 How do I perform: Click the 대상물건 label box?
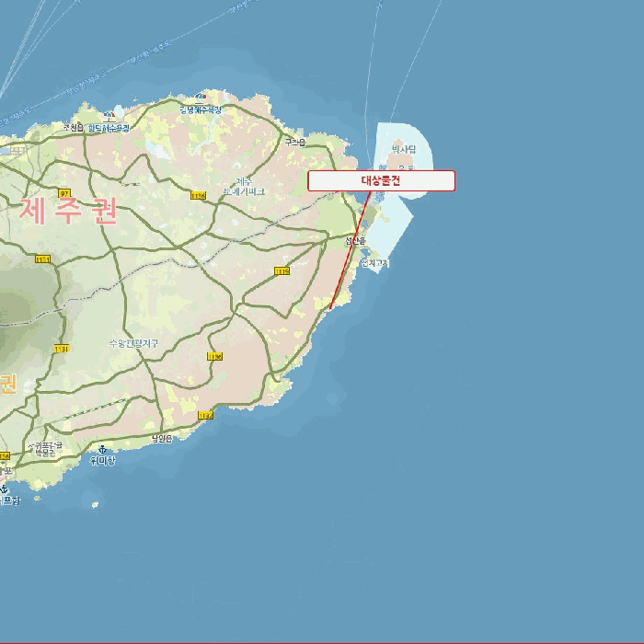click(381, 180)
